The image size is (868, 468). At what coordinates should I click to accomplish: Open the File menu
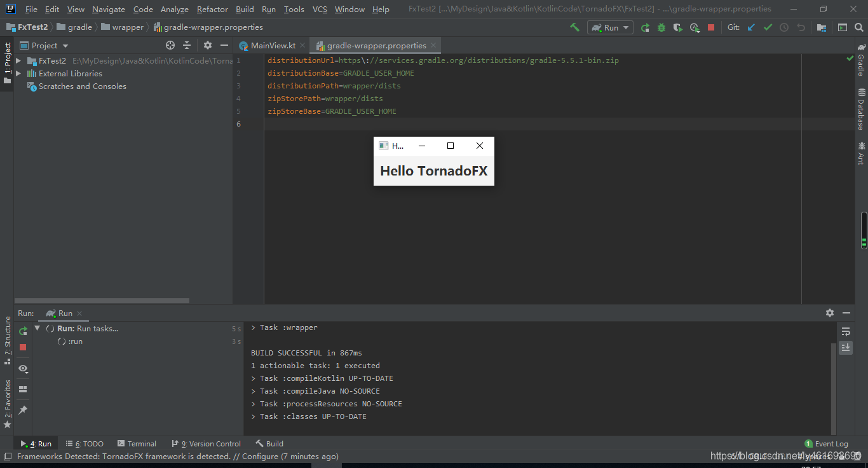(x=31, y=9)
